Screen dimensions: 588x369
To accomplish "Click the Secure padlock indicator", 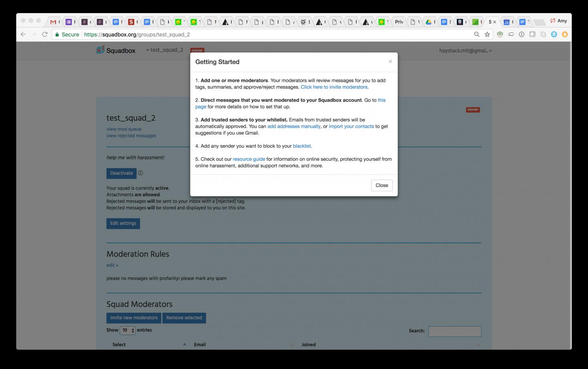I will point(67,35).
